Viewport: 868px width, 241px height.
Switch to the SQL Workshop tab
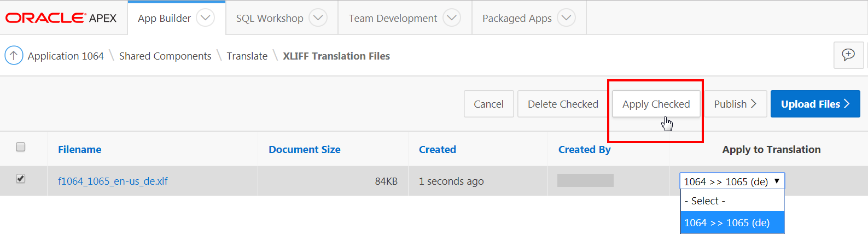click(x=270, y=19)
